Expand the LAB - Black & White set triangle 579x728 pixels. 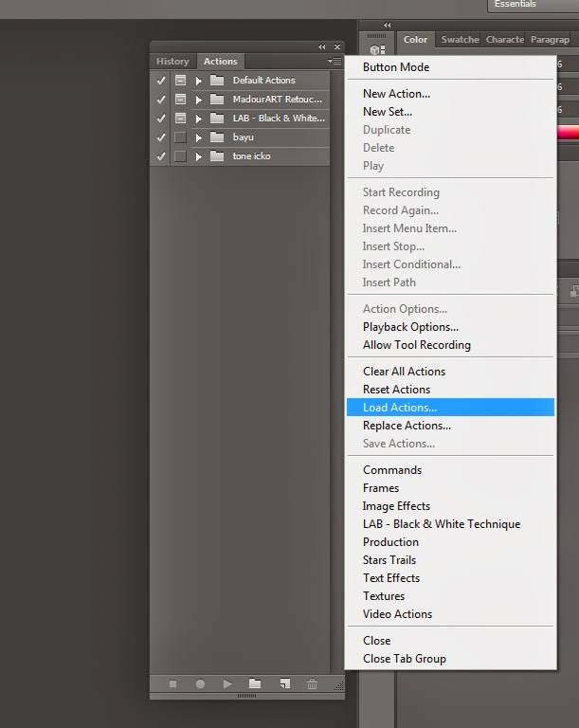pyautogui.click(x=199, y=118)
